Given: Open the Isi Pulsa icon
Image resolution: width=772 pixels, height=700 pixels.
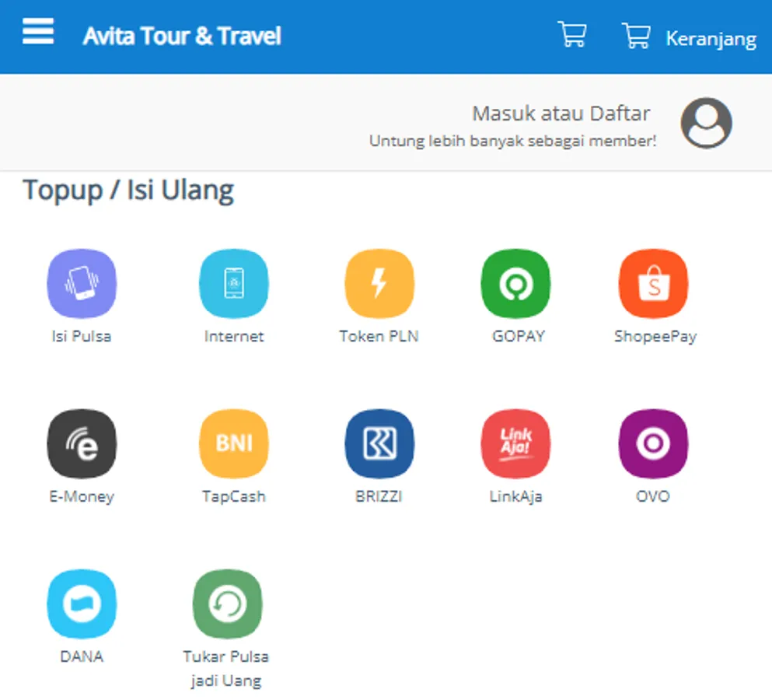Looking at the screenshot, I should (82, 283).
